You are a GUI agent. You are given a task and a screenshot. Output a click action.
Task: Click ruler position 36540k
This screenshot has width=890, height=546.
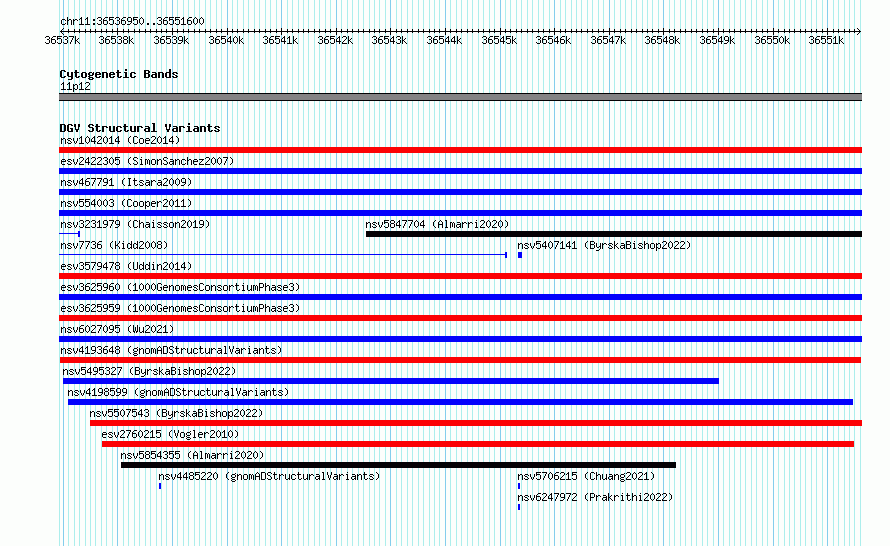click(x=226, y=40)
